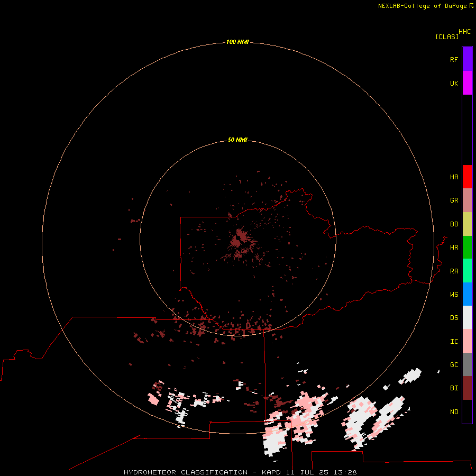Click the green HR legend color block
Viewport: 476px width, 476px height.
click(x=467, y=248)
